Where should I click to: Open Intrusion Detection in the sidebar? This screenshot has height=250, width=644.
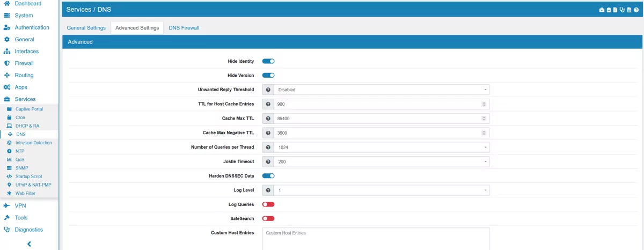(33, 143)
